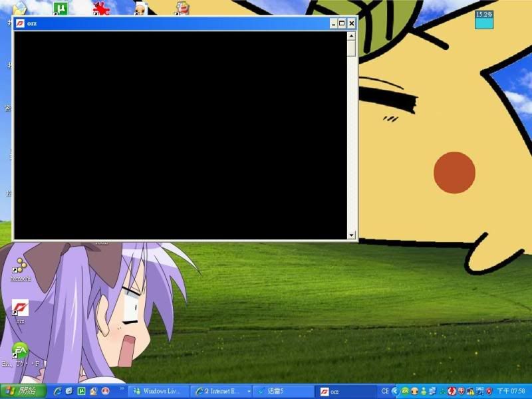Open the hamachi desktop shortcut
532x399 pixels.
tap(21, 267)
